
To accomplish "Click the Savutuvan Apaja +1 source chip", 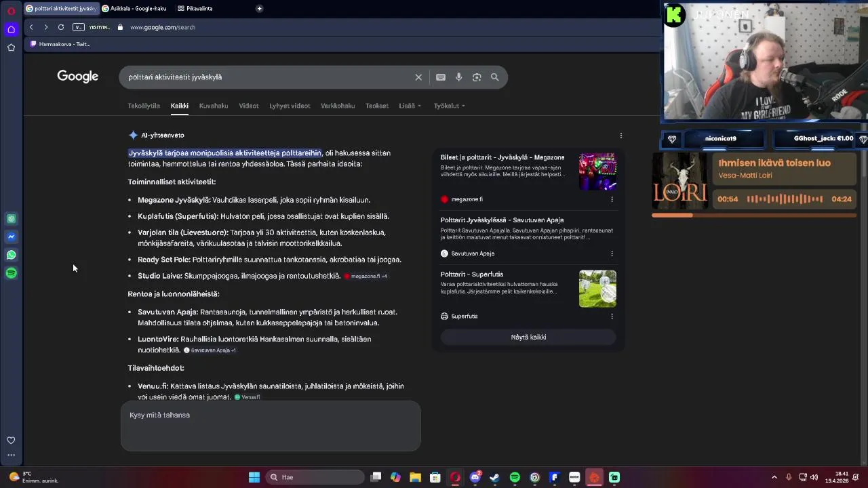I will [x=210, y=350].
